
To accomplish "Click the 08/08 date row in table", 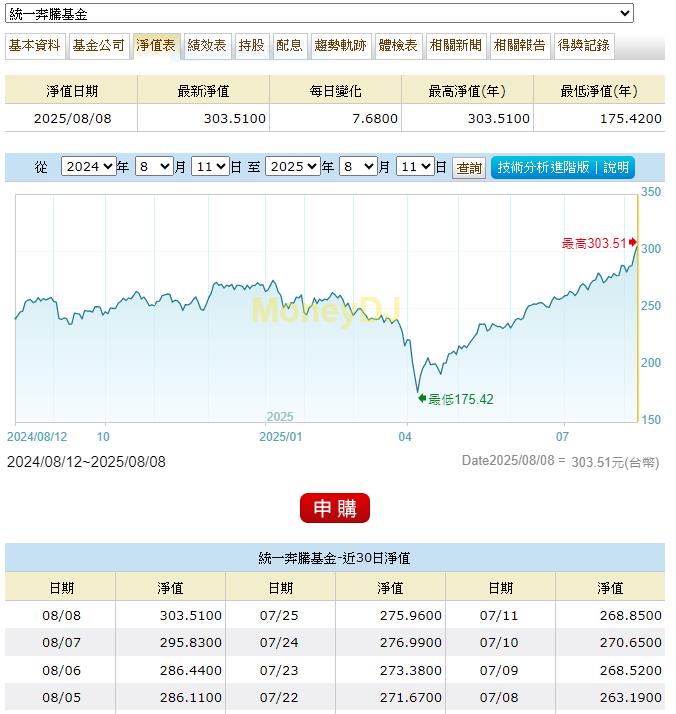I will coord(61,615).
